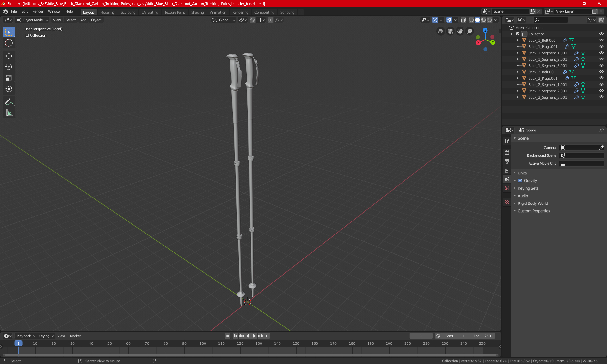Open the Tool properties tab
The width and height of the screenshot is (607, 364).
click(x=507, y=141)
